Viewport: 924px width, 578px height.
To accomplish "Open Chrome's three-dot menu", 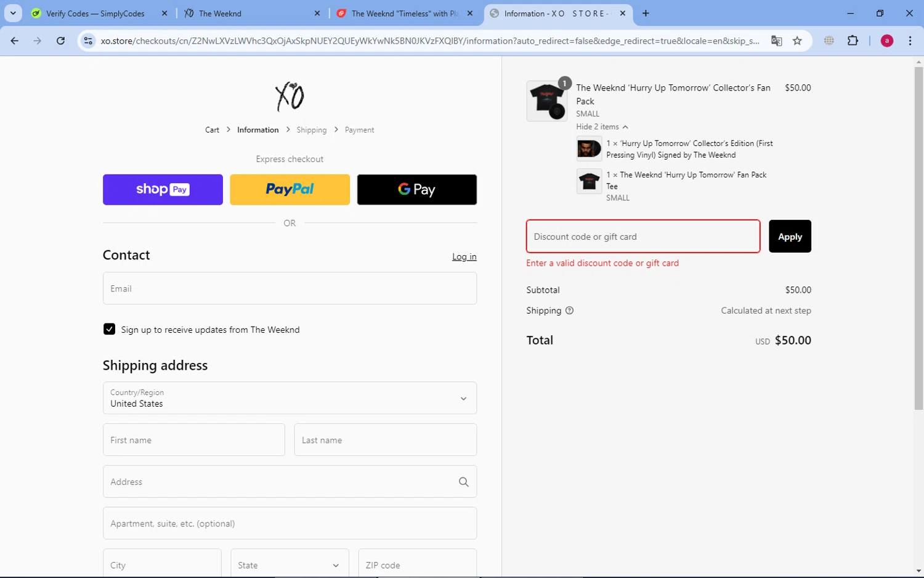I will pos(910,41).
